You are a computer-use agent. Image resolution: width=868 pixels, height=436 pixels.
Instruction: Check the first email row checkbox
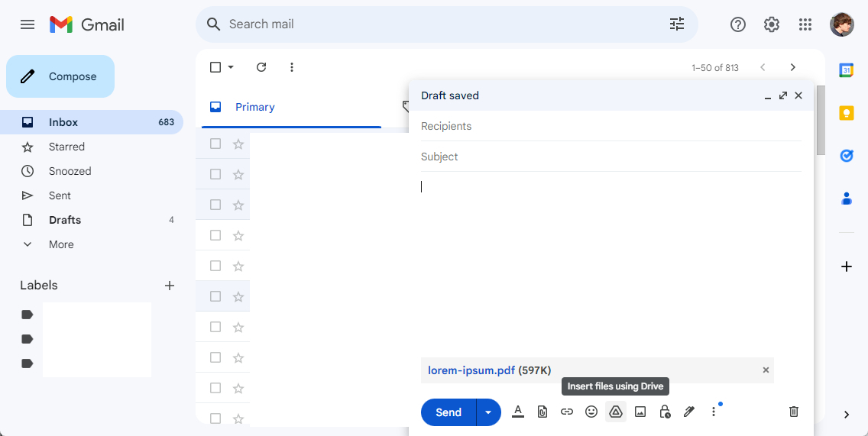(215, 144)
